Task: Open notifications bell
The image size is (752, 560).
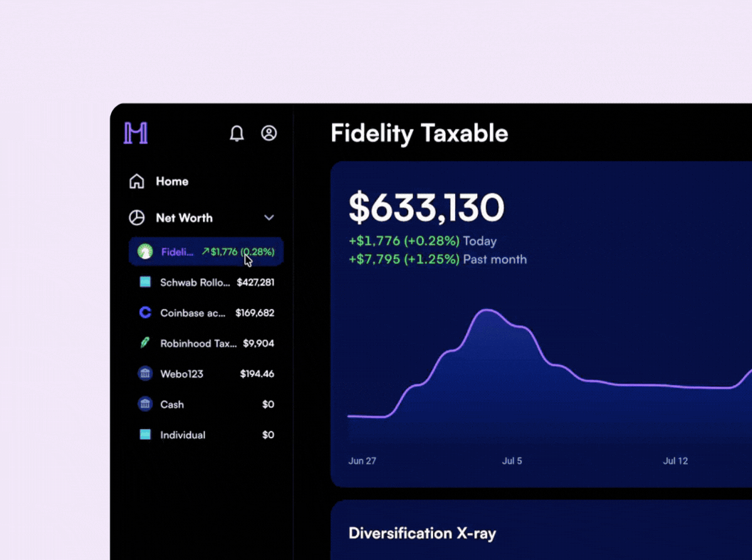Action: (x=236, y=133)
